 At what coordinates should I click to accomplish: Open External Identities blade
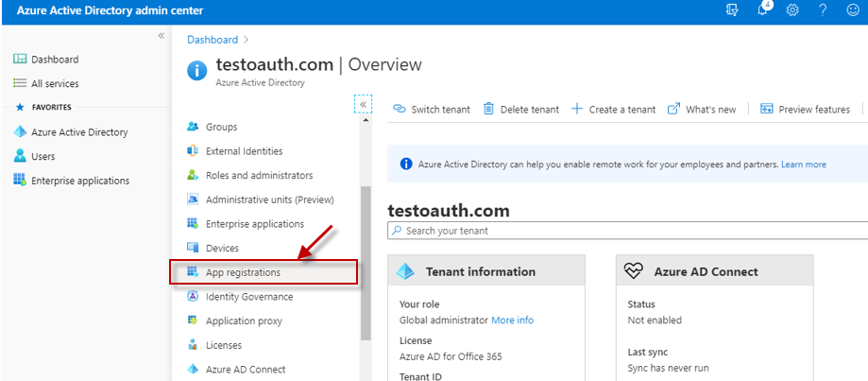click(x=244, y=151)
